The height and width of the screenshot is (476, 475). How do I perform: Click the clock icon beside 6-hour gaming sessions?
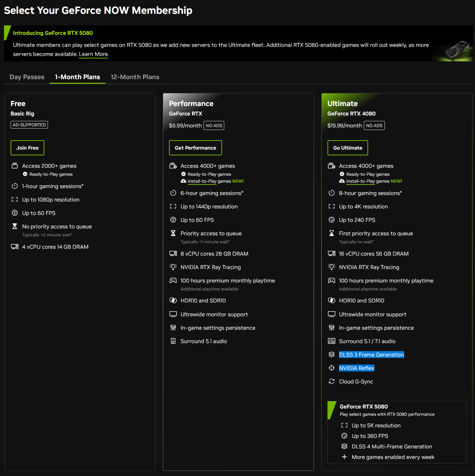[173, 193]
